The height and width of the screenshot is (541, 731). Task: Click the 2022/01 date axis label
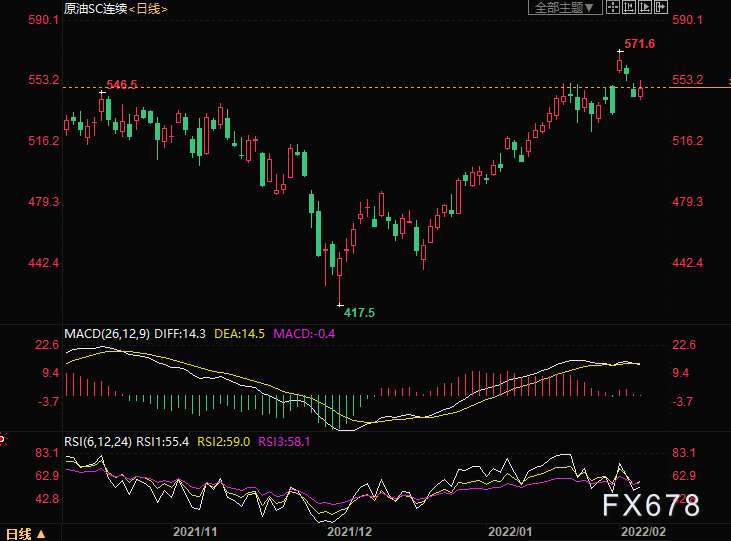(x=510, y=532)
